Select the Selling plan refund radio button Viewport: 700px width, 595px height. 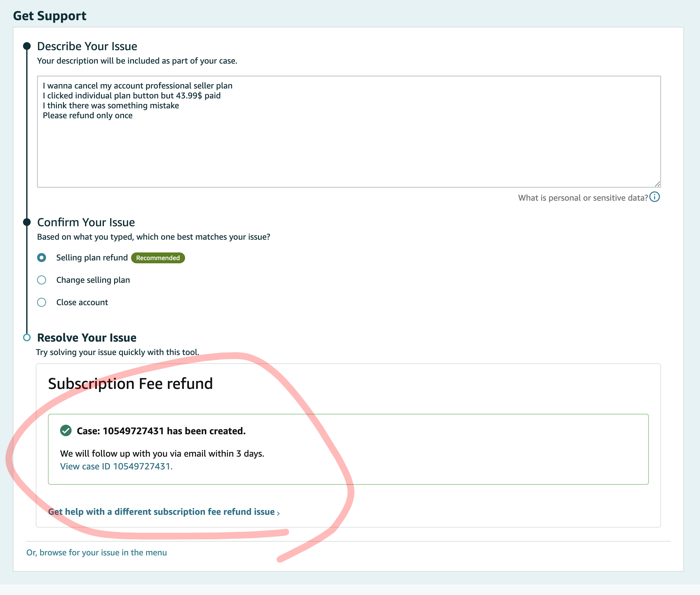click(x=42, y=258)
